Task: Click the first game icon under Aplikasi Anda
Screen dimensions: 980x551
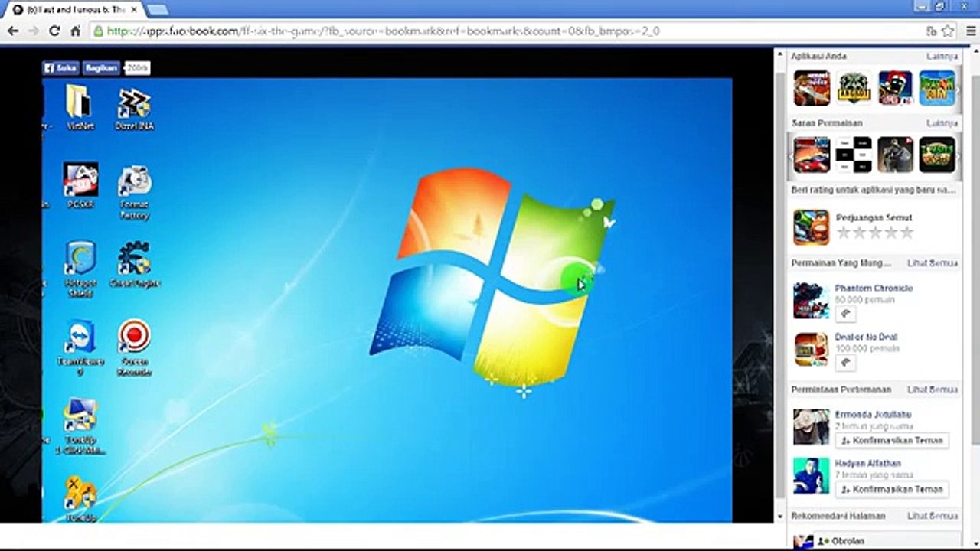Action: click(x=812, y=87)
